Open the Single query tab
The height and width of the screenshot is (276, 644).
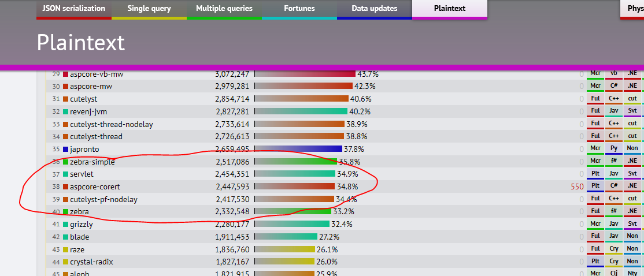tap(149, 9)
